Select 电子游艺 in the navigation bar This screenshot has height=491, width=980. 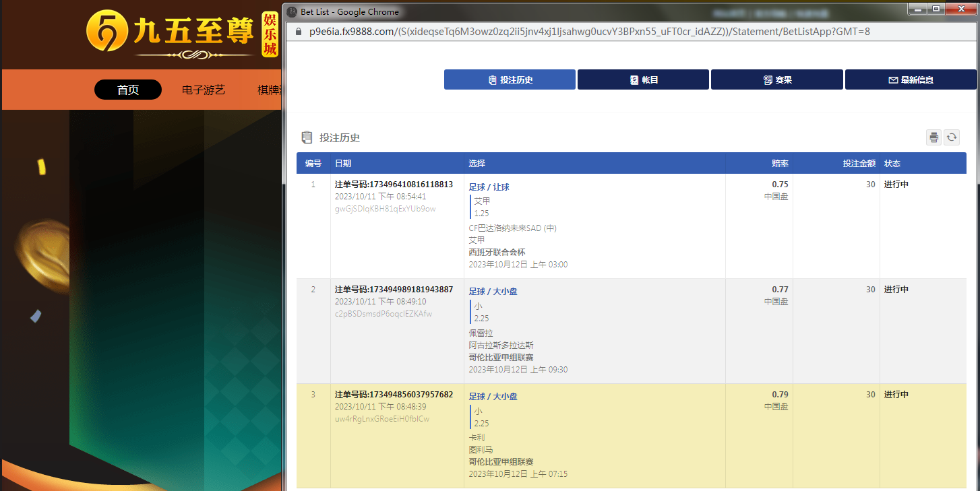204,90
